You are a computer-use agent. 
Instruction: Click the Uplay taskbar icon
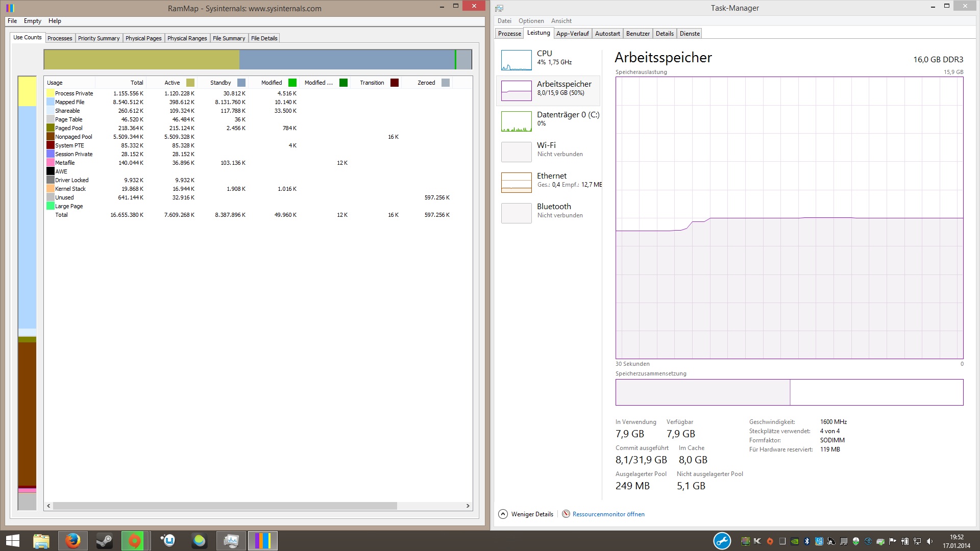tap(168, 541)
